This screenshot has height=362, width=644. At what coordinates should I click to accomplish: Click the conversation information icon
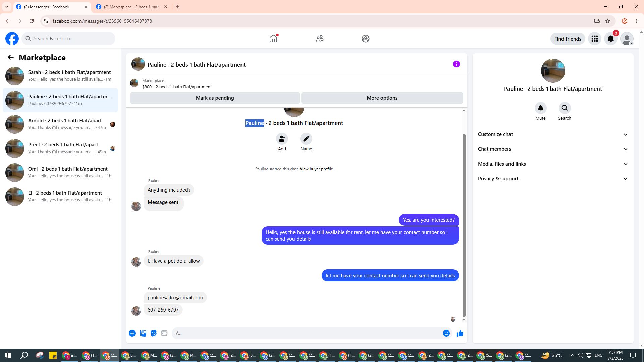click(456, 64)
